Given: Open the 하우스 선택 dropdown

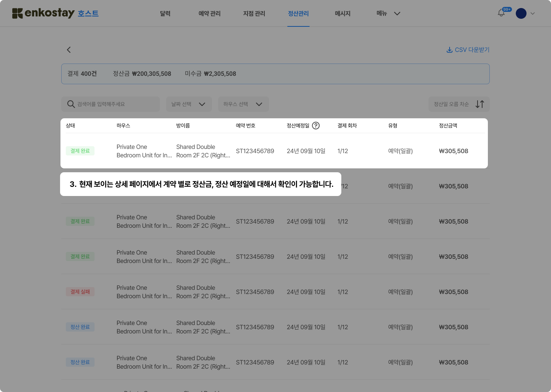Looking at the screenshot, I should tap(243, 104).
